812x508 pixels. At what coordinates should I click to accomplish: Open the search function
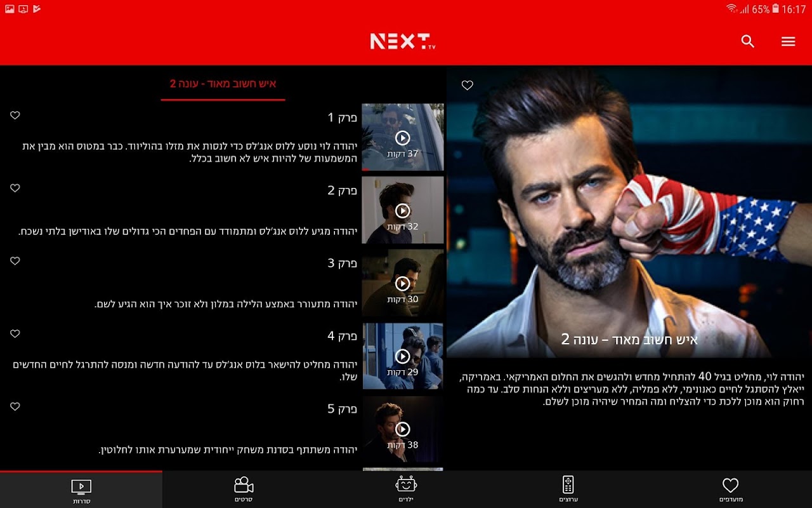pos(747,41)
